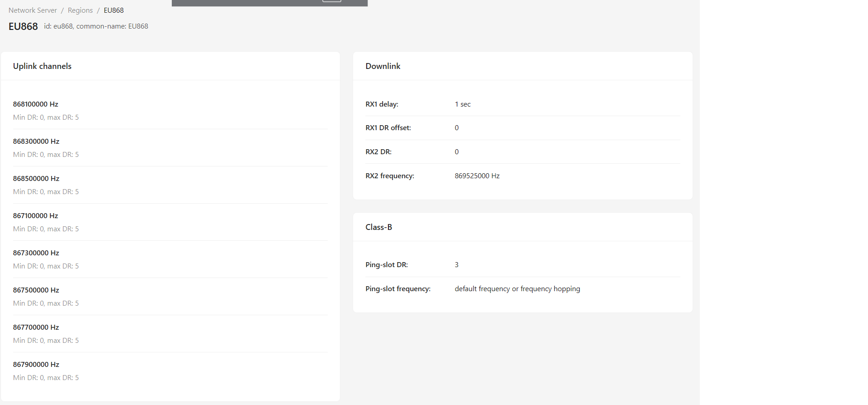Click the 'Ping-slot frequency:' label
Screen dimensions: 868x405
(x=398, y=288)
